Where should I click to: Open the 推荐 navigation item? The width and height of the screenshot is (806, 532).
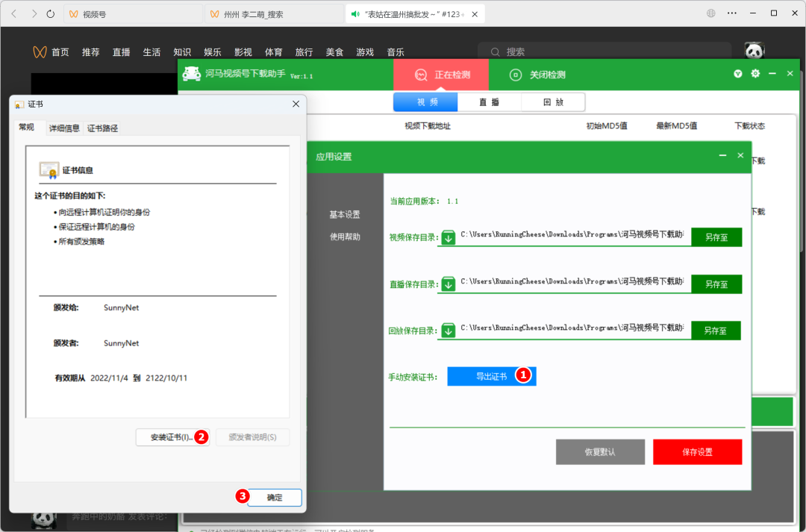click(x=90, y=52)
